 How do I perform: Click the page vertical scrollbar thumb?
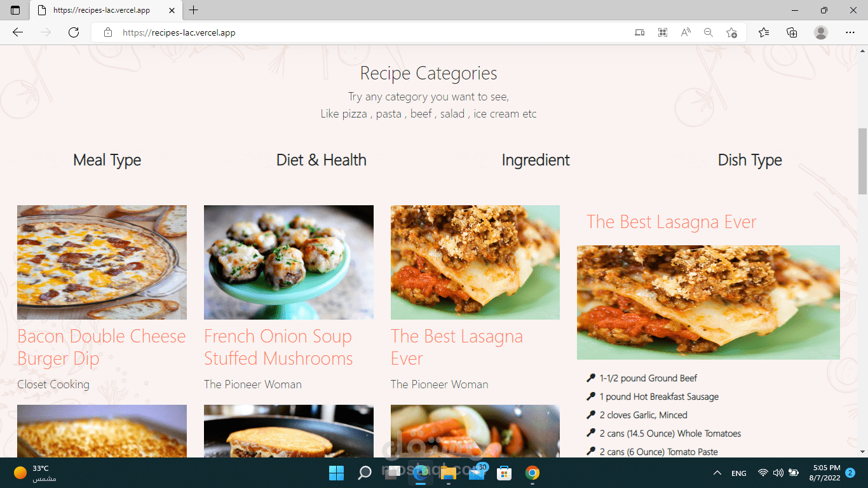[862, 161]
